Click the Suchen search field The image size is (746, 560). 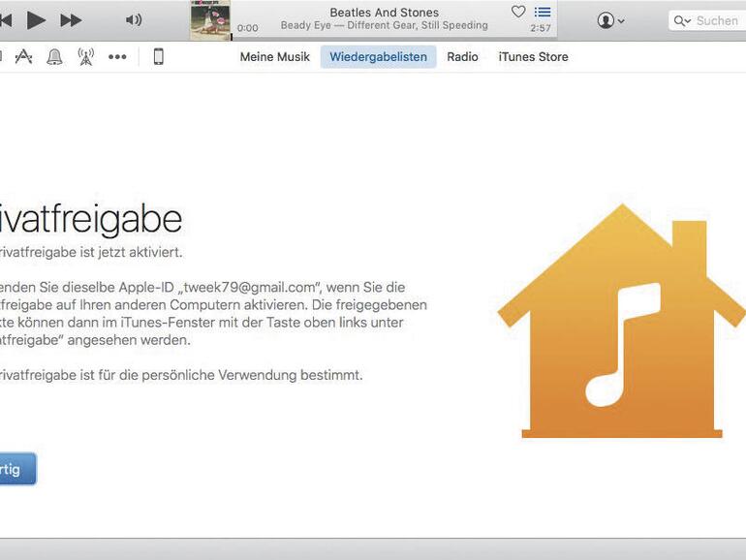(x=707, y=20)
